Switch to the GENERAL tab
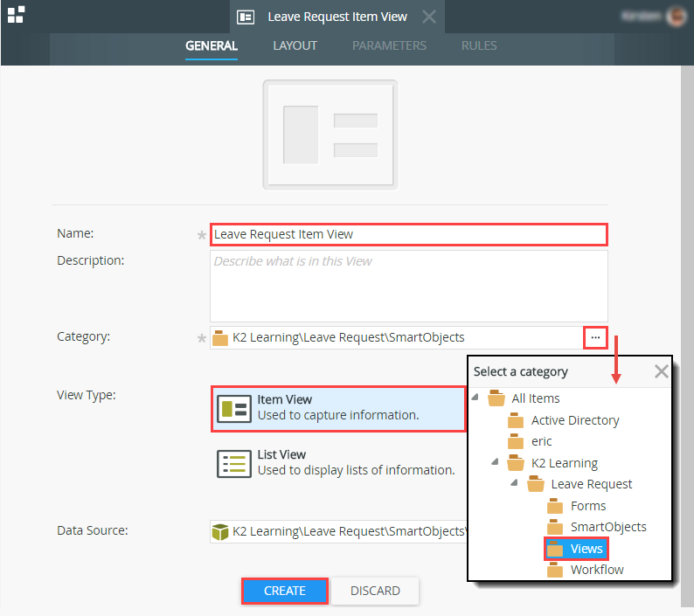Screen dimensions: 694x616 [212, 45]
